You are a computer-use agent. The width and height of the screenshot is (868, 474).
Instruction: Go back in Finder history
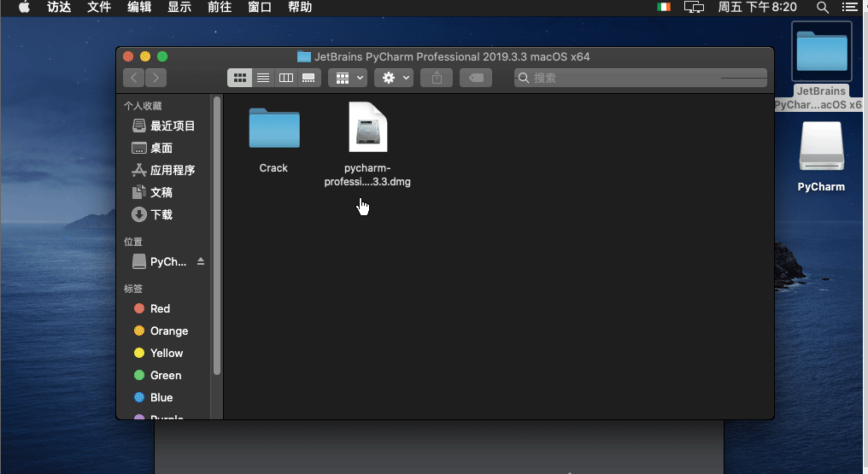(x=134, y=78)
